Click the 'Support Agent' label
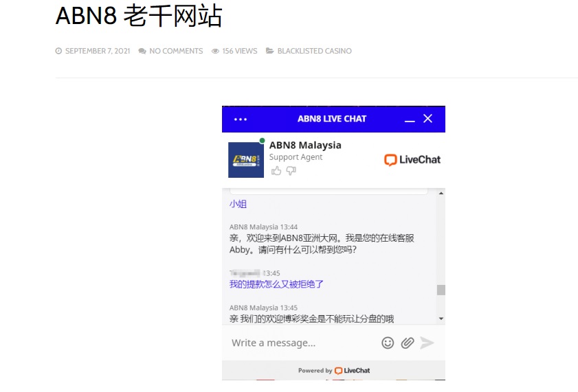This screenshot has height=392, width=578. coord(296,157)
